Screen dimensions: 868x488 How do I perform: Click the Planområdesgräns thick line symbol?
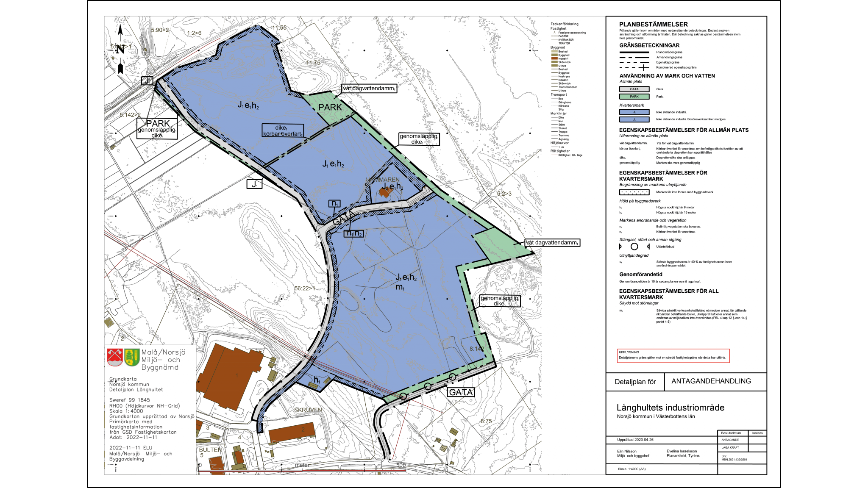[x=634, y=52]
